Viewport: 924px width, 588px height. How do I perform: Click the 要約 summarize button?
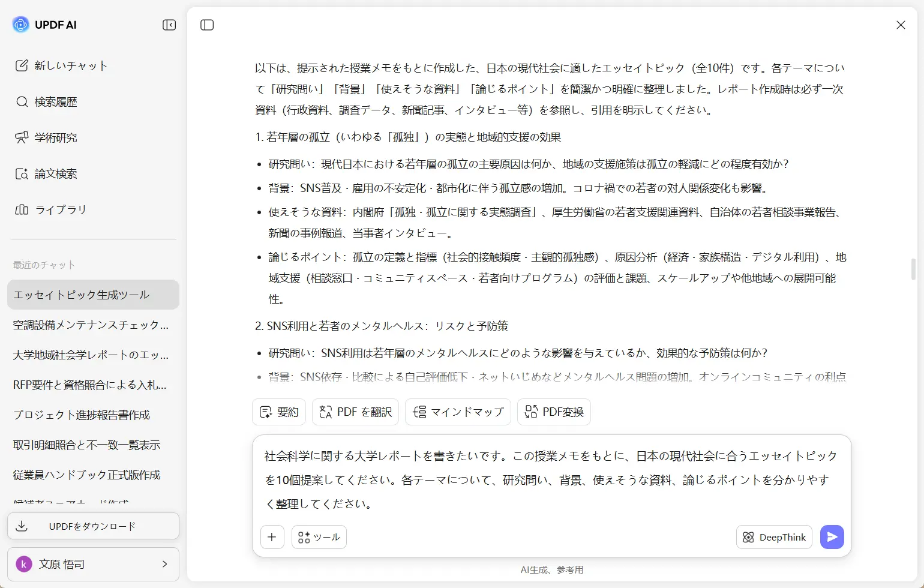click(279, 412)
